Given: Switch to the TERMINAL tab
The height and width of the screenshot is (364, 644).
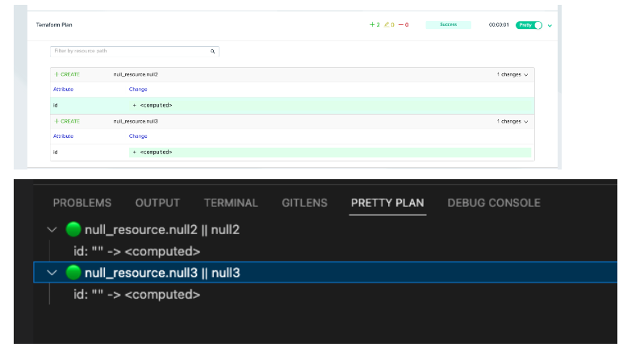Looking at the screenshot, I should (x=231, y=203).
